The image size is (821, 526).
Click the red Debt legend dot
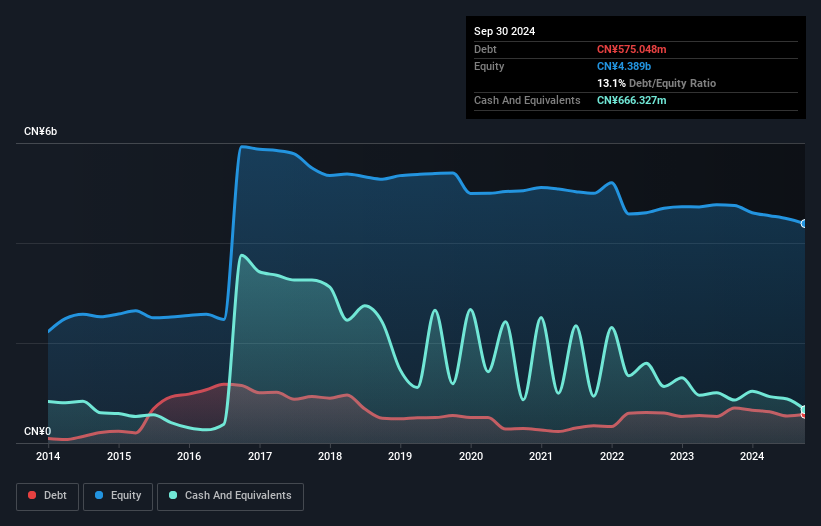[x=32, y=495]
